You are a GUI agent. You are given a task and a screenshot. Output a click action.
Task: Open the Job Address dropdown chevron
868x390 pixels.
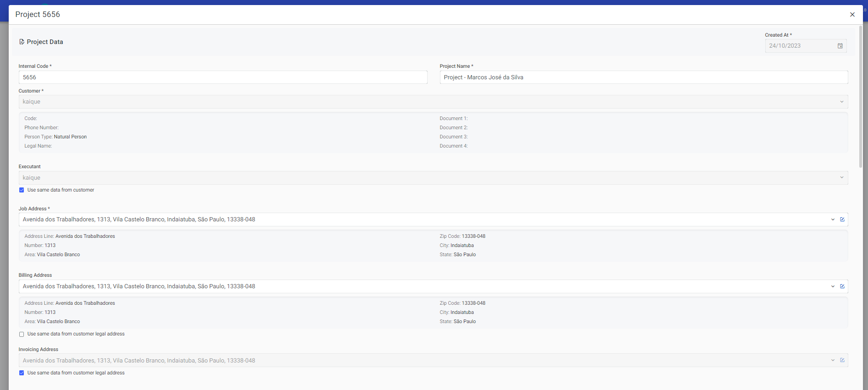[x=833, y=220]
